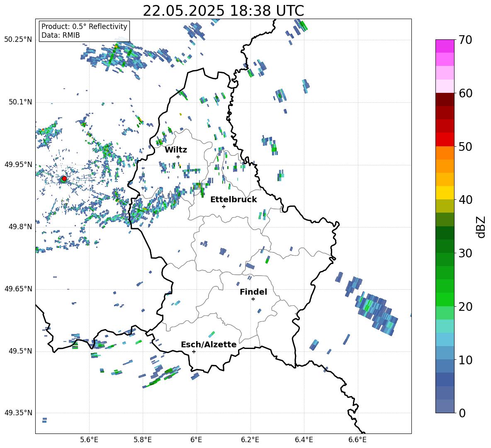Click the 6.4°E longitude label
This screenshot has height=448, width=491.
coord(304,440)
